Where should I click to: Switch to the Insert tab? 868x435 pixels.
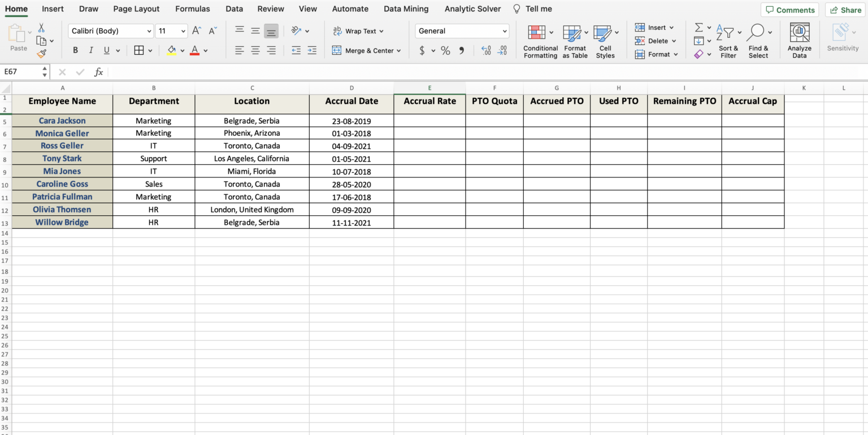[x=53, y=9]
